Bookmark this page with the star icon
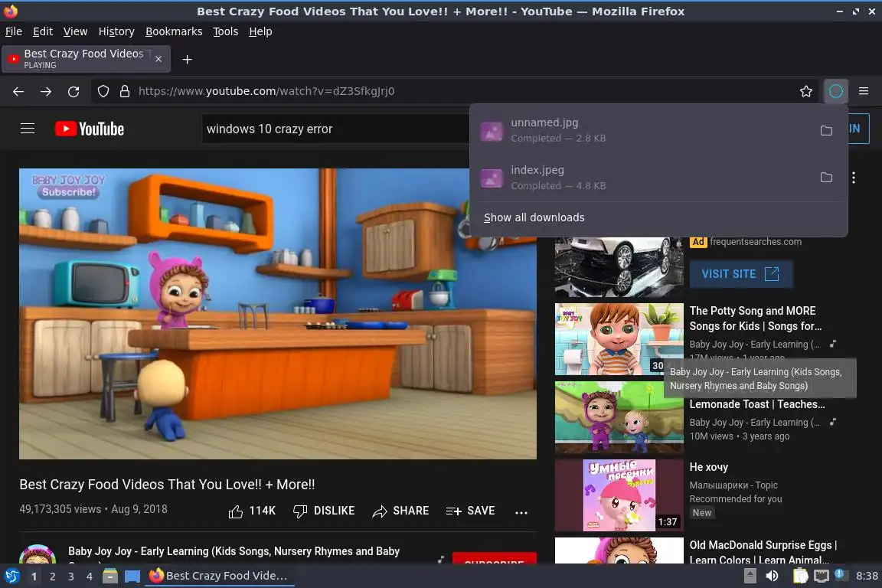Image resolution: width=882 pixels, height=588 pixels. (x=806, y=91)
